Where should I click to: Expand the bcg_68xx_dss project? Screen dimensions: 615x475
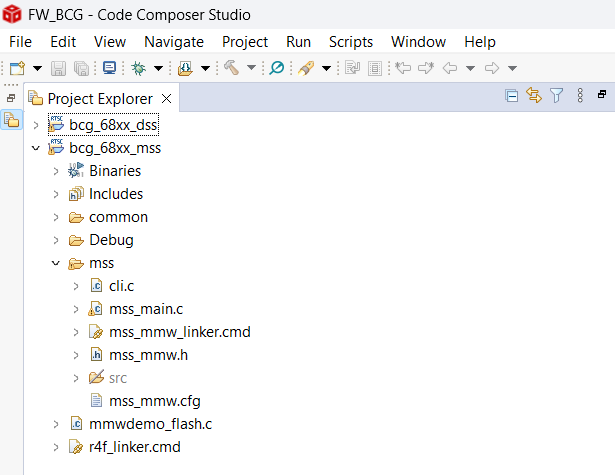pyautogui.click(x=36, y=126)
